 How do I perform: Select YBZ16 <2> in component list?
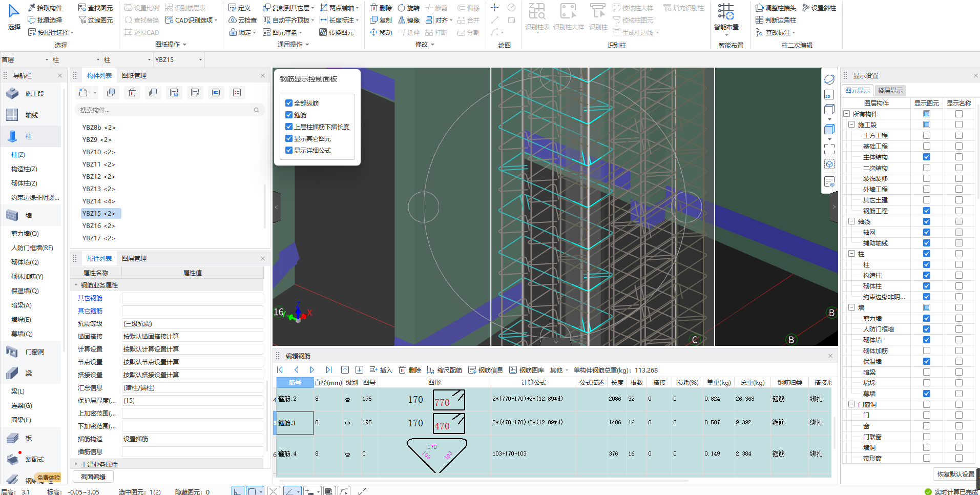click(99, 226)
